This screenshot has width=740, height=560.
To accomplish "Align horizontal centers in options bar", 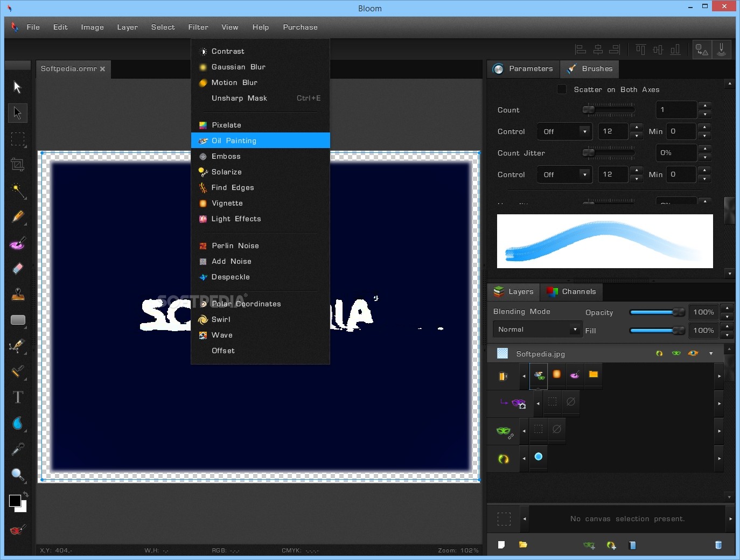I will tap(598, 50).
